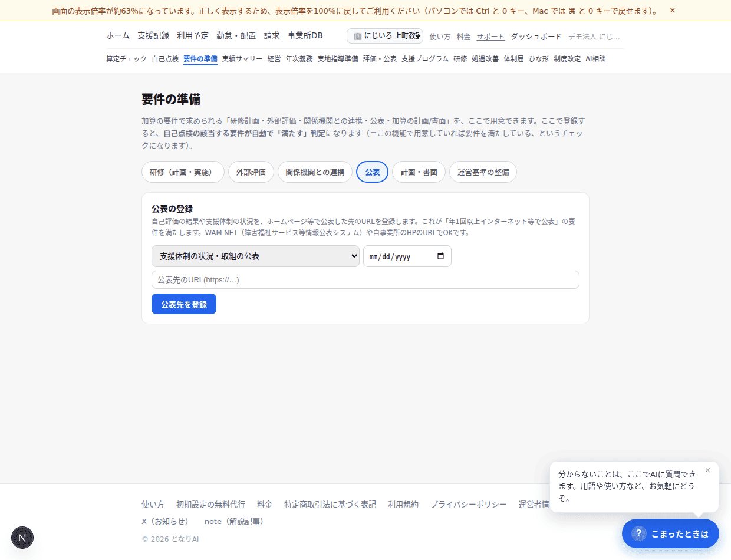This screenshot has height=560, width=731.
Task: Select 研修(計画・実施) pill tab
Action: [183, 172]
